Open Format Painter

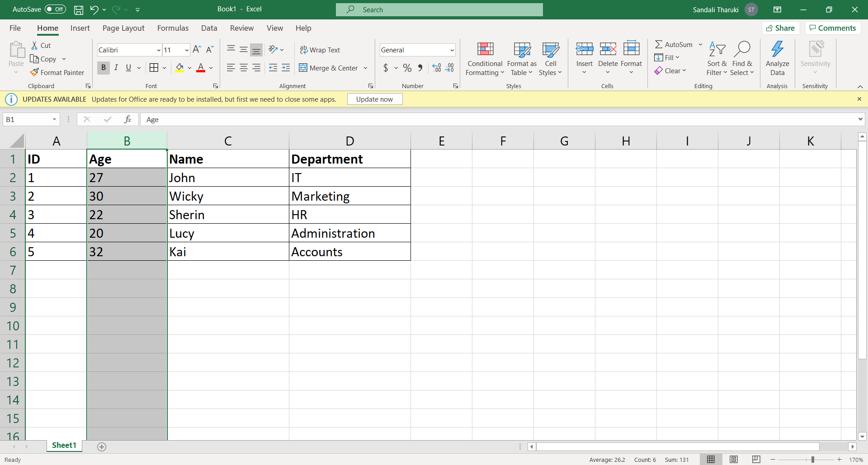pos(57,72)
